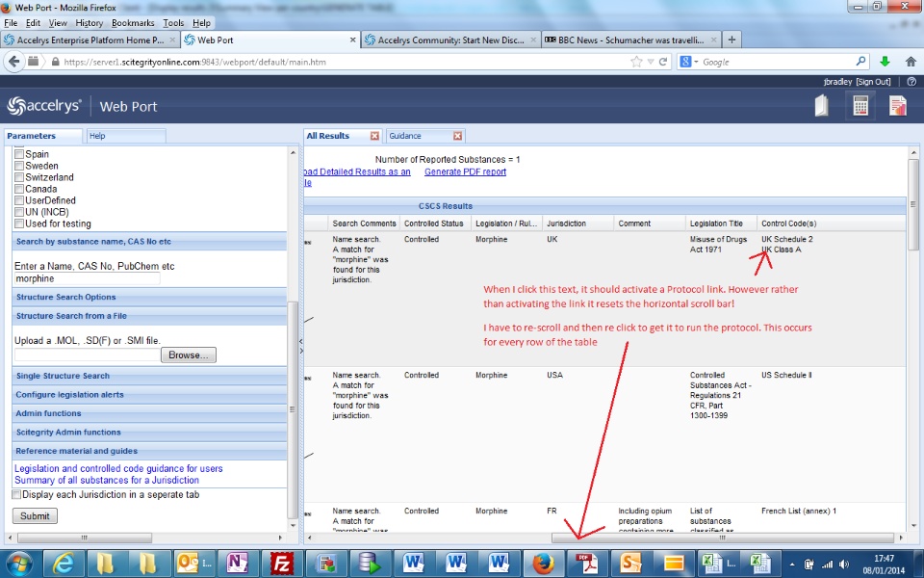Open the calculator icon in Web Port header
This screenshot has height=578, width=924.
tap(860, 106)
